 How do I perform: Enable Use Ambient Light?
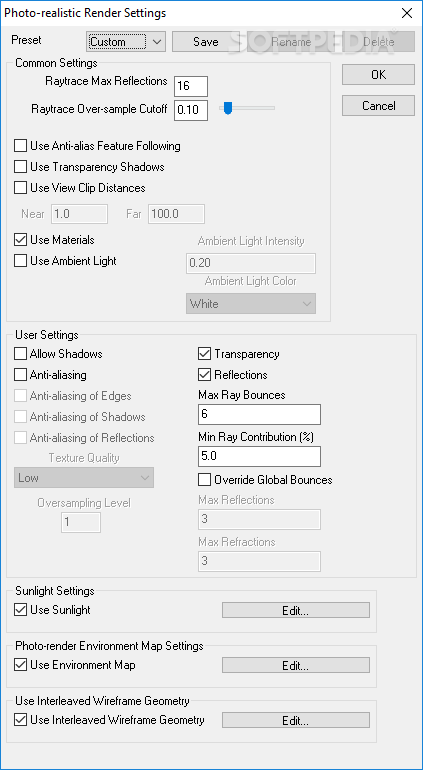[20, 261]
